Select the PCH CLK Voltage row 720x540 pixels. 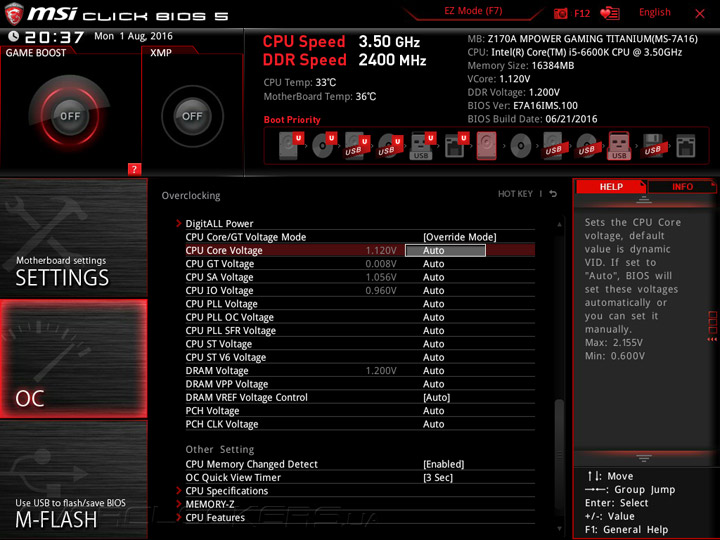[360, 424]
